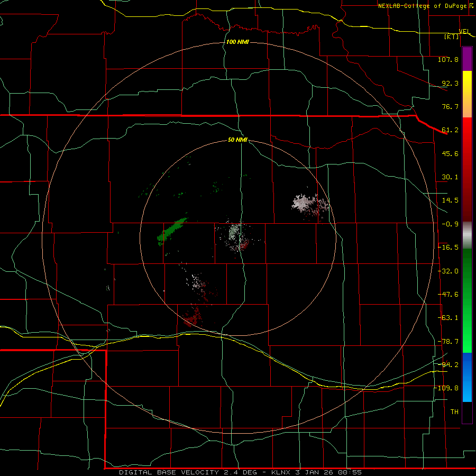Click the green streak echo west of the radar
The height and width of the screenshot is (476, 476).
pos(171,231)
